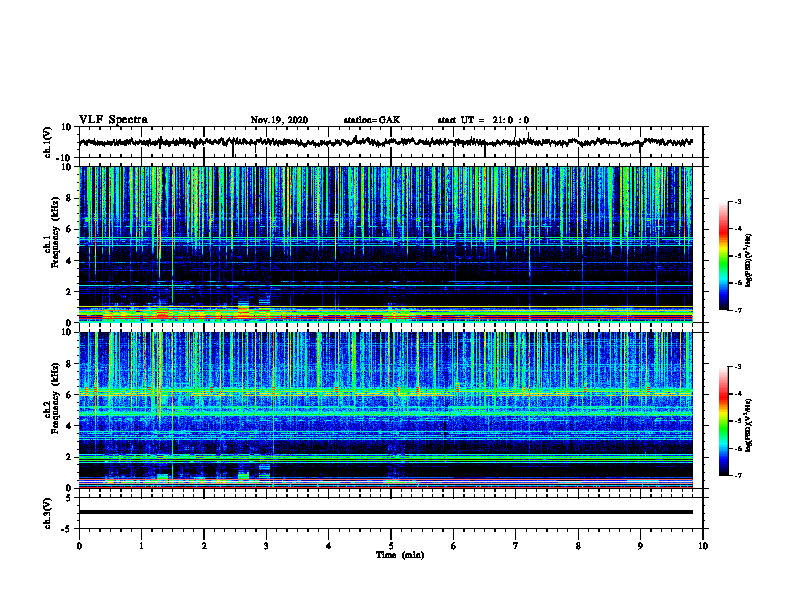Click time axis tick label "3"
This screenshot has width=792, height=612.
point(266,546)
